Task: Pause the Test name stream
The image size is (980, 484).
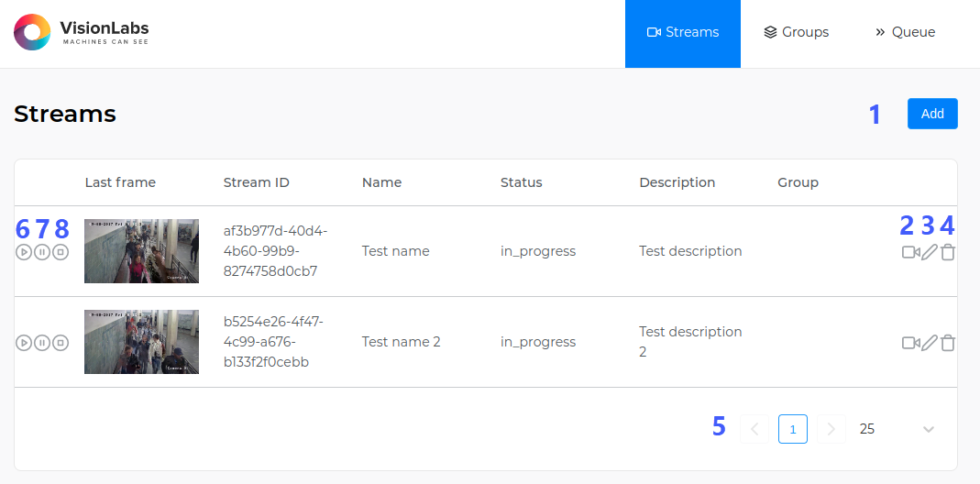Action: (42, 252)
